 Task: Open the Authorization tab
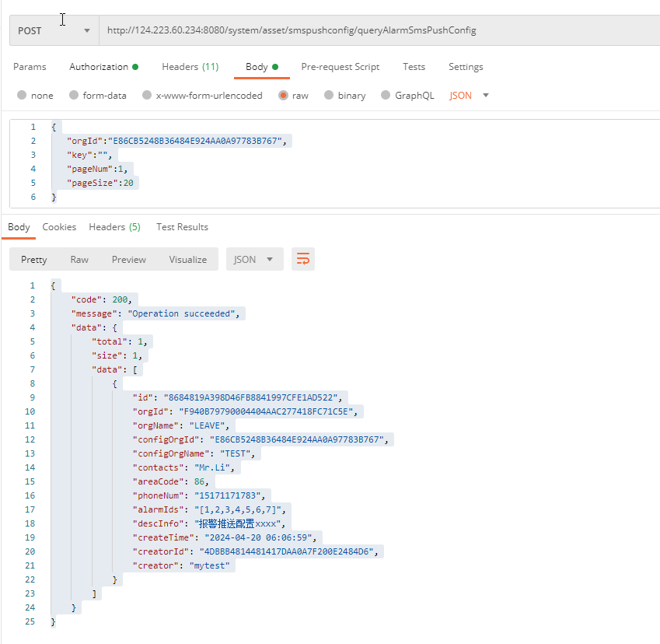tap(103, 67)
